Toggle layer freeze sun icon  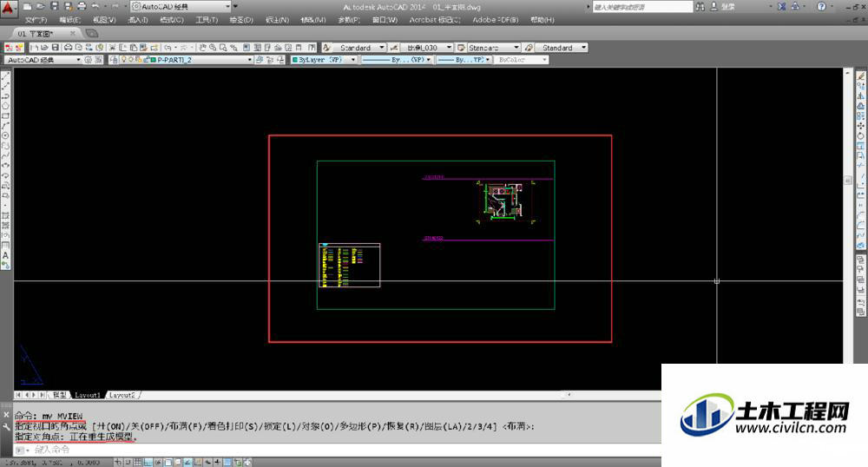[x=131, y=59]
